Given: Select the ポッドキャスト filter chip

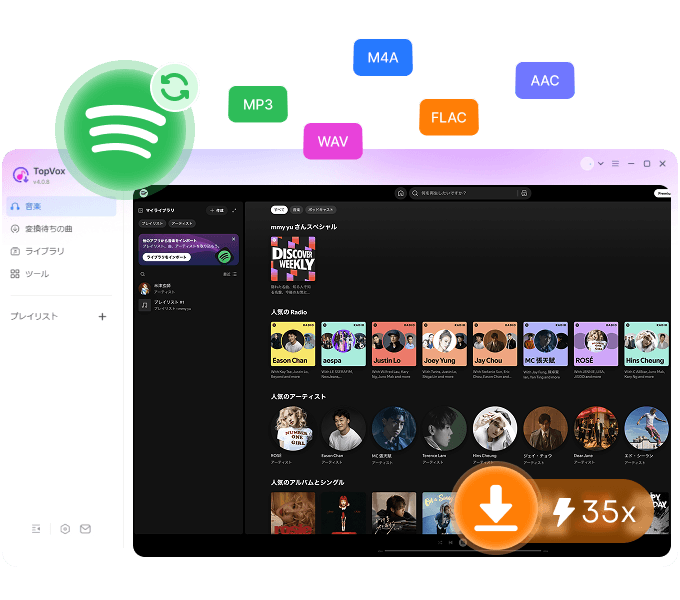Looking at the screenshot, I should 321,210.
